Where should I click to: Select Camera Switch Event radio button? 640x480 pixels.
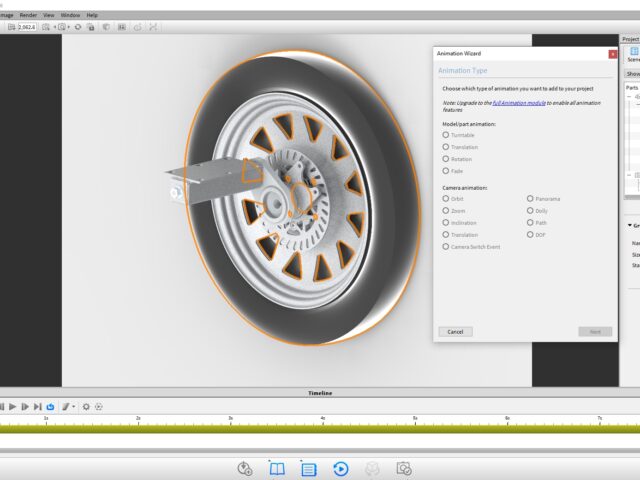click(446, 247)
